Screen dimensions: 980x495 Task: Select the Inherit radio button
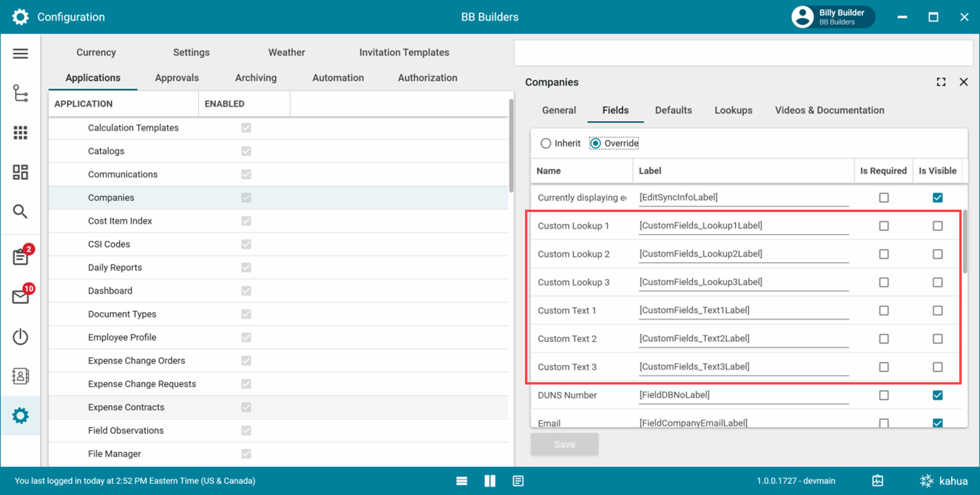[x=546, y=143]
